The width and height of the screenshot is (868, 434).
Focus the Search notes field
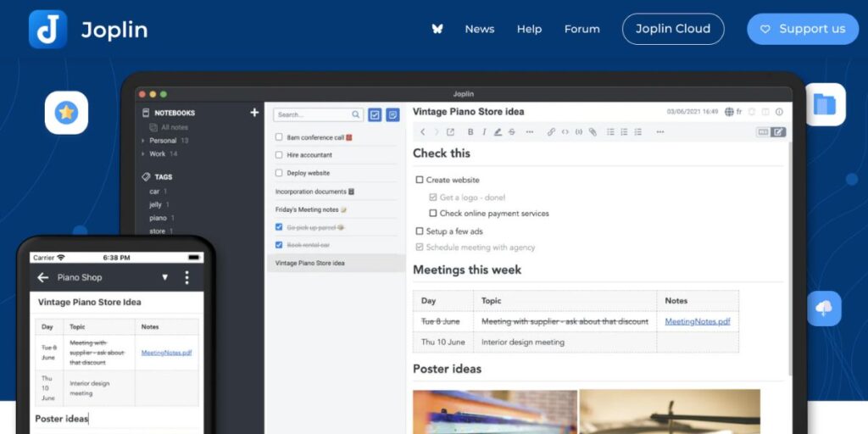tap(319, 114)
